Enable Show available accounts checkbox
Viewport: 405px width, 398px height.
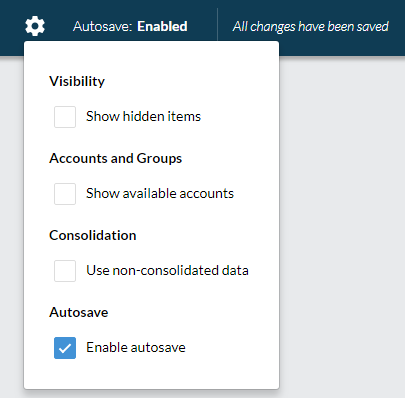coord(65,194)
